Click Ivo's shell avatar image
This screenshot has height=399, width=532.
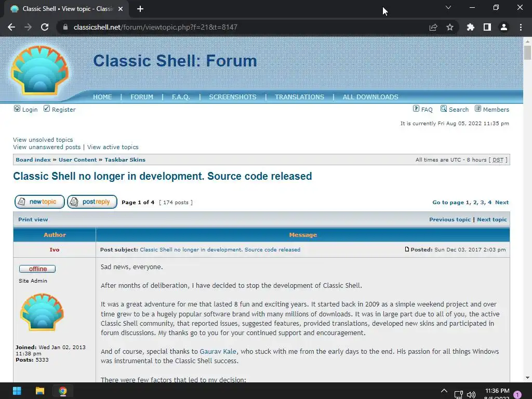tap(42, 312)
